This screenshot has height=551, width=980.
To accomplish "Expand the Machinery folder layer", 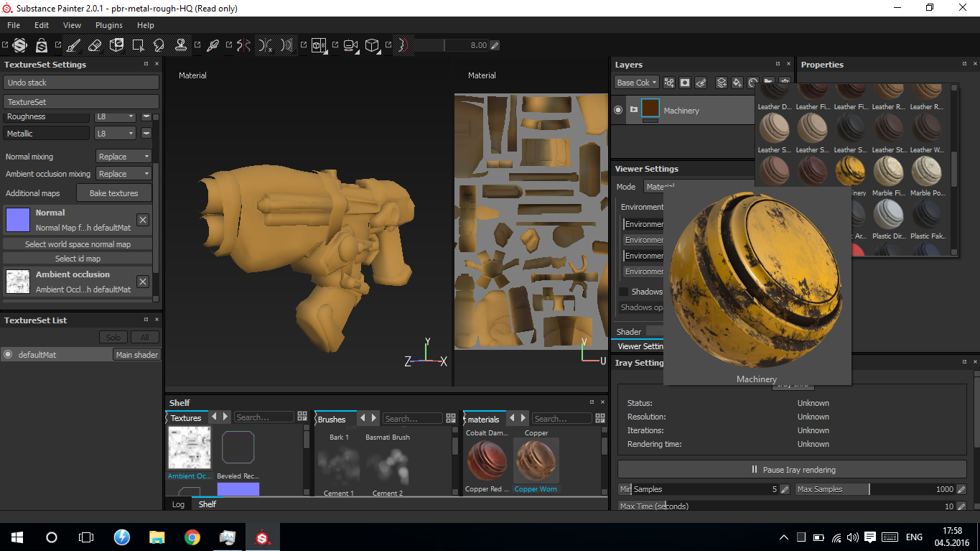I will [x=633, y=110].
